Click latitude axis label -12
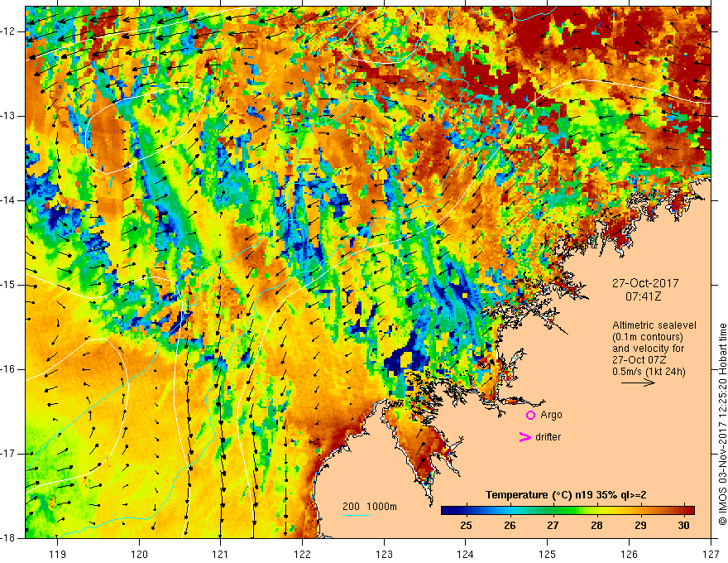The height and width of the screenshot is (563, 728). 9,31
